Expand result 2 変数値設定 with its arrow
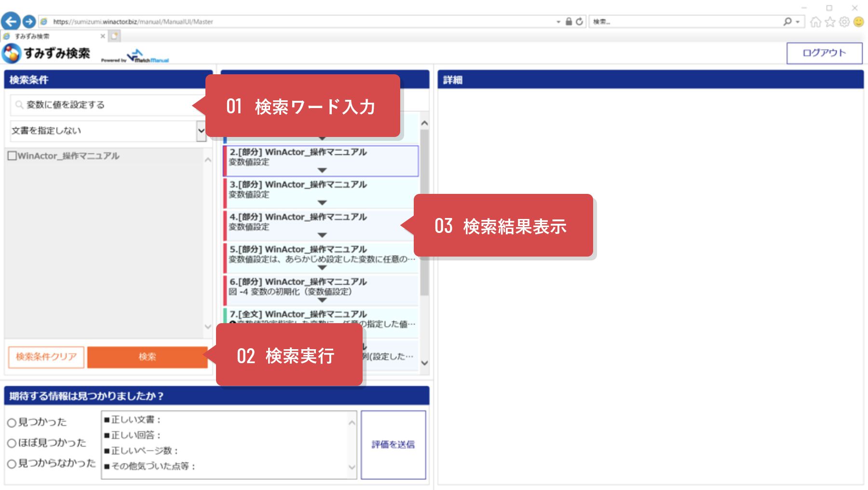 (x=321, y=170)
